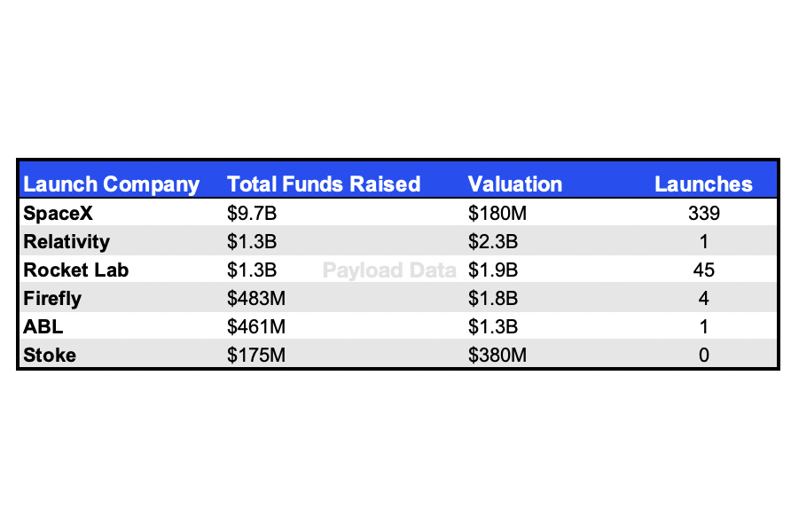Select SpaceX's $180M valuation cell

pos(497,214)
